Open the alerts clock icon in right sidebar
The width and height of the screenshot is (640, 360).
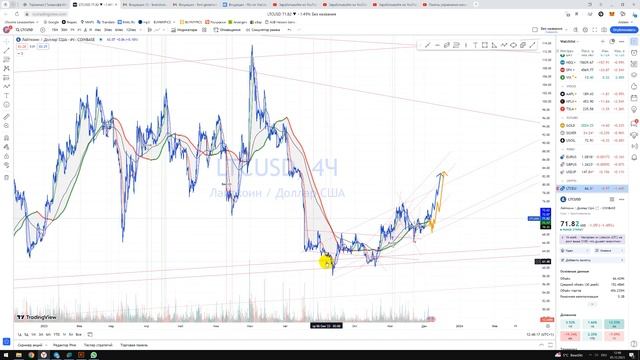pyautogui.click(x=634, y=53)
